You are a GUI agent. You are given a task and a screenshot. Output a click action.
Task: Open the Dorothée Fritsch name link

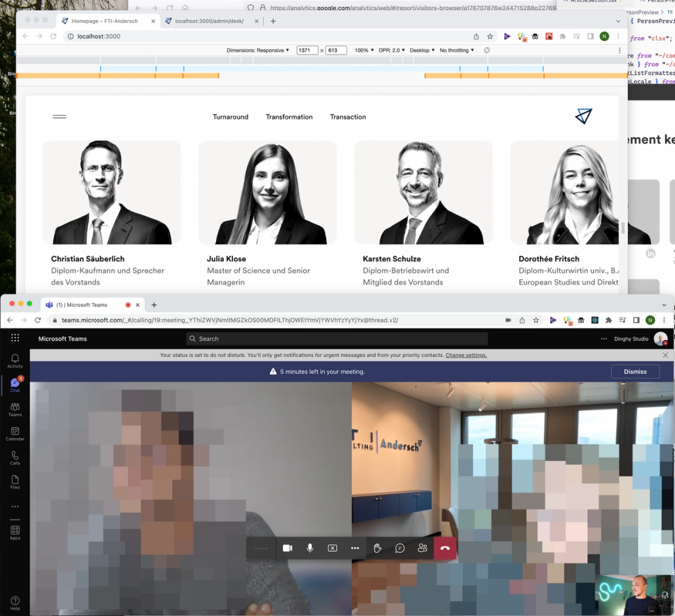(x=549, y=259)
